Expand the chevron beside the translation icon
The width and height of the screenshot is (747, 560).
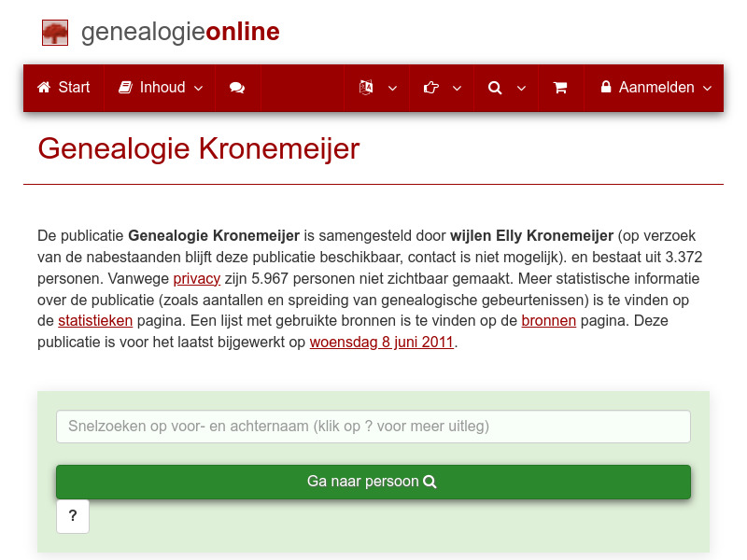coord(392,89)
